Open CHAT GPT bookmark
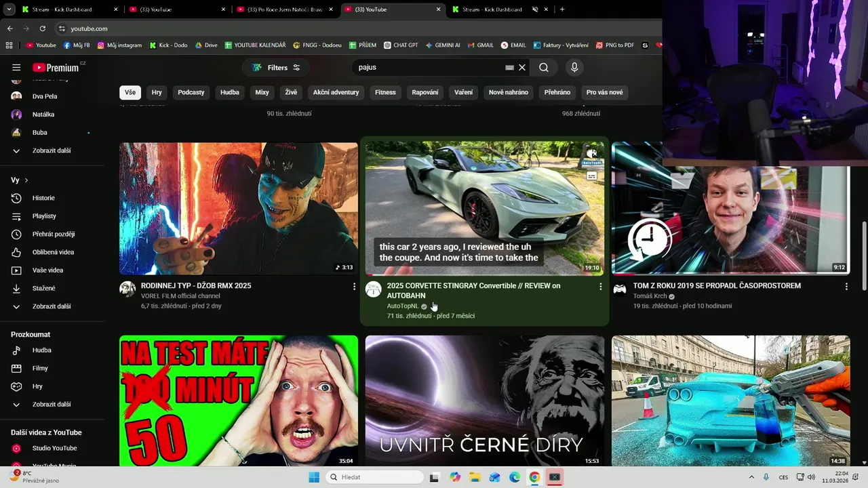 point(401,45)
